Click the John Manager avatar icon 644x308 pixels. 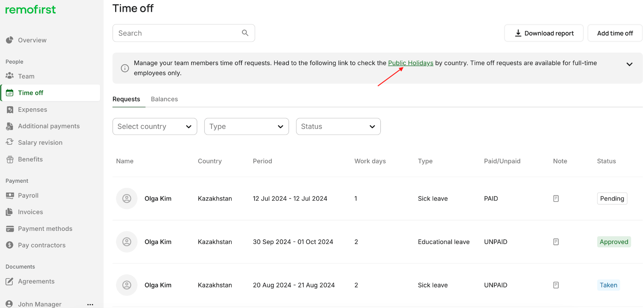(x=10, y=304)
